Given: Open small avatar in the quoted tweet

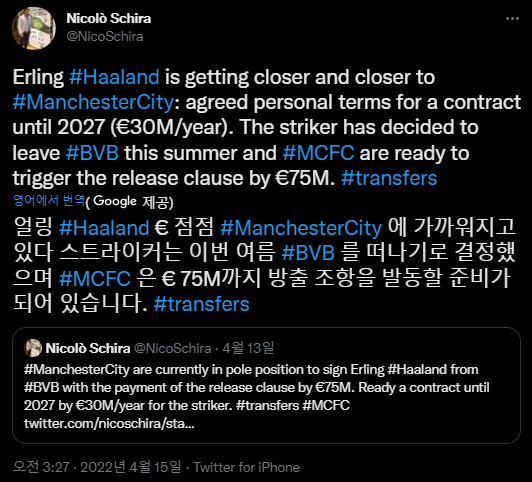Looking at the screenshot, I should (33, 348).
